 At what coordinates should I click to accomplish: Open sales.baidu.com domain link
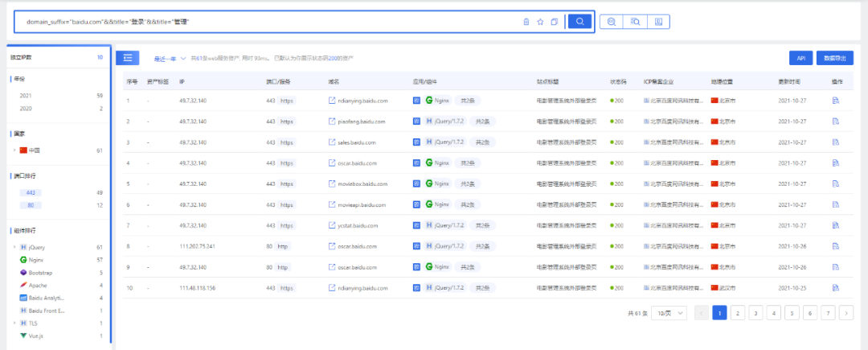[x=357, y=142]
